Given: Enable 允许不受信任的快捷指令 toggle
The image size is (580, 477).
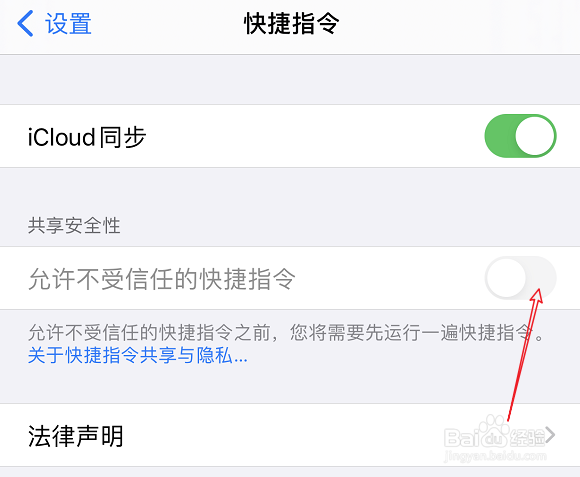Looking at the screenshot, I should (520, 278).
